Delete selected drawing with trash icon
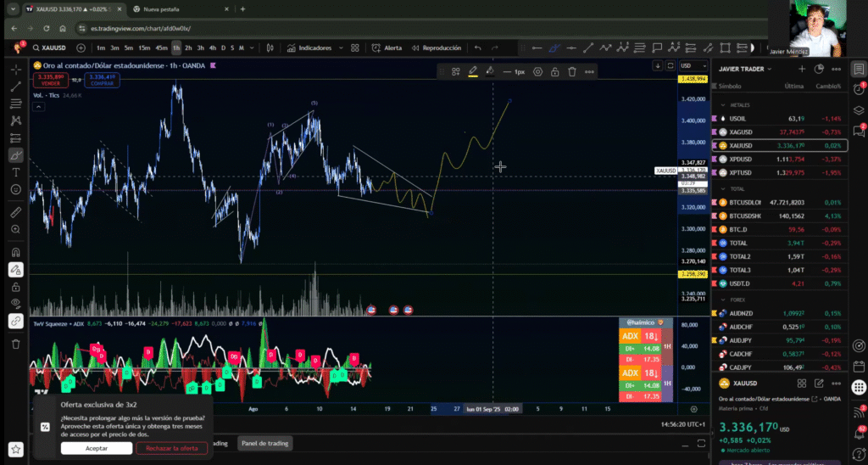 572,72
